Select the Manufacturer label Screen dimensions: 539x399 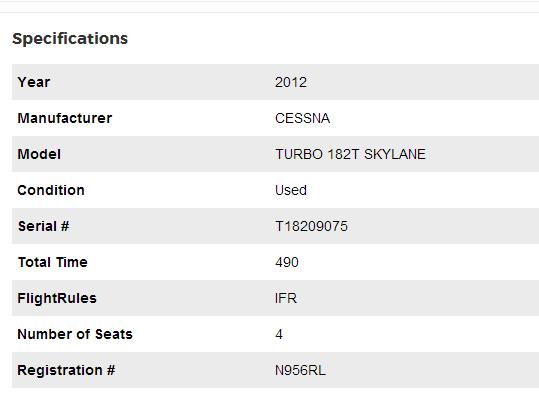(x=65, y=118)
